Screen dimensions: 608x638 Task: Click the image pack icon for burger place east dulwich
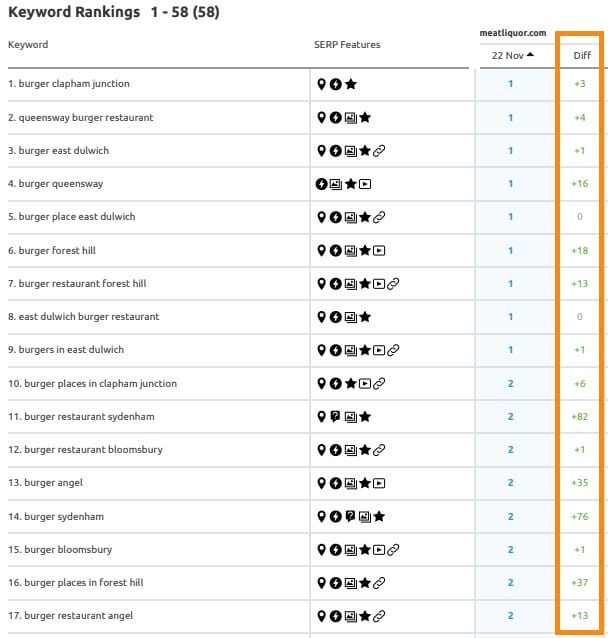[350, 217]
